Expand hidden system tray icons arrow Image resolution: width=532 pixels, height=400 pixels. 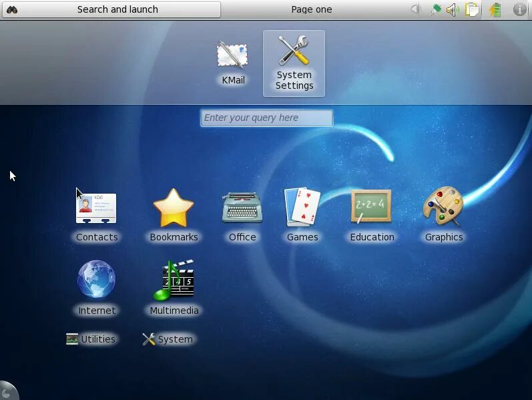coord(415,9)
